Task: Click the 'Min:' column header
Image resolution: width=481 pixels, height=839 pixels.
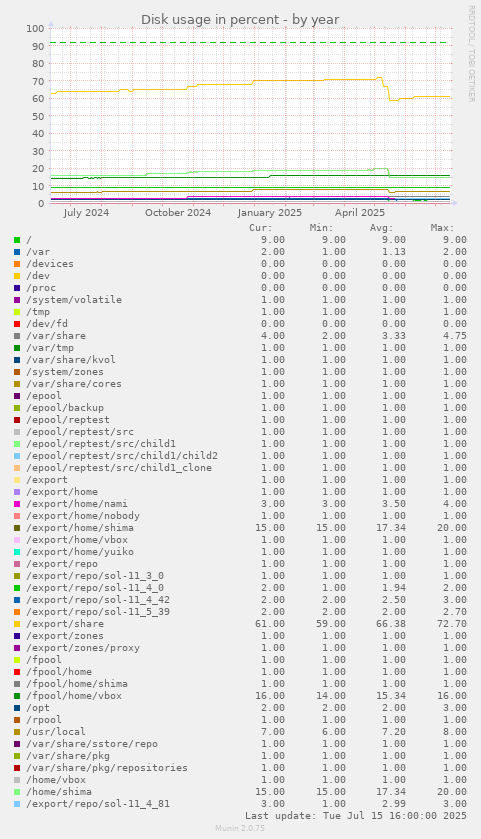Action: pos(322,228)
